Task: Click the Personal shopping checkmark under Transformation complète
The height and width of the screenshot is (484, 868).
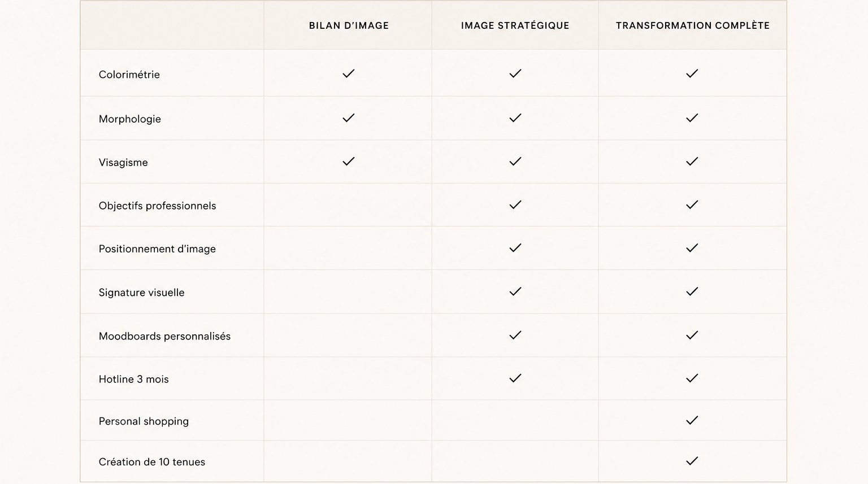Action: pyautogui.click(x=692, y=420)
